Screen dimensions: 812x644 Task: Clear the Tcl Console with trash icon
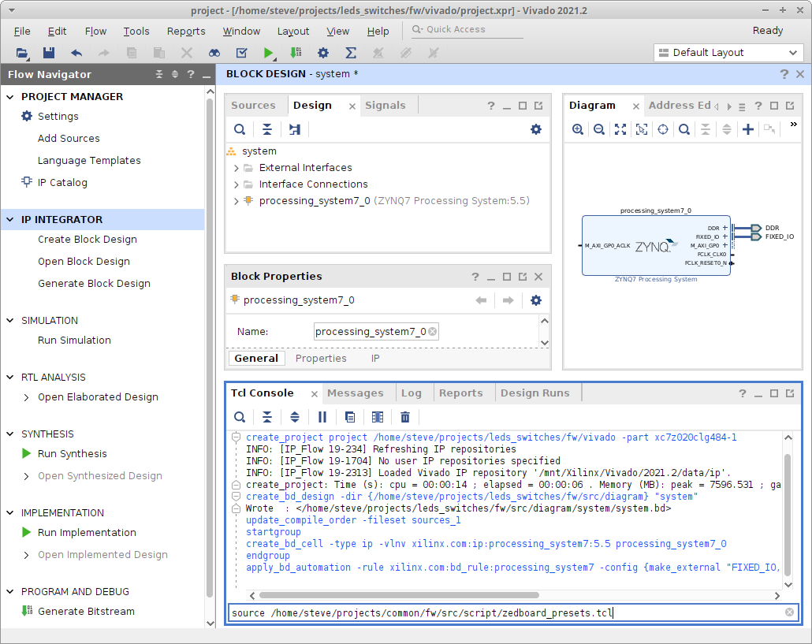coord(405,417)
